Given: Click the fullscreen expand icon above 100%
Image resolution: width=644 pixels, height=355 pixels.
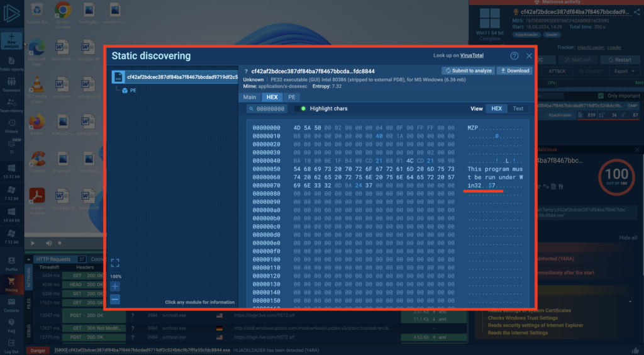Looking at the screenshot, I should pyautogui.click(x=114, y=262).
